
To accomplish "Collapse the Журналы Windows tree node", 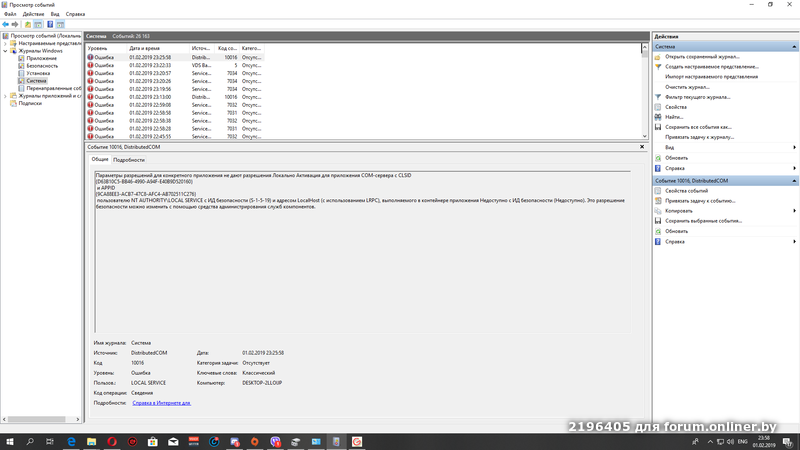I will tap(5, 51).
